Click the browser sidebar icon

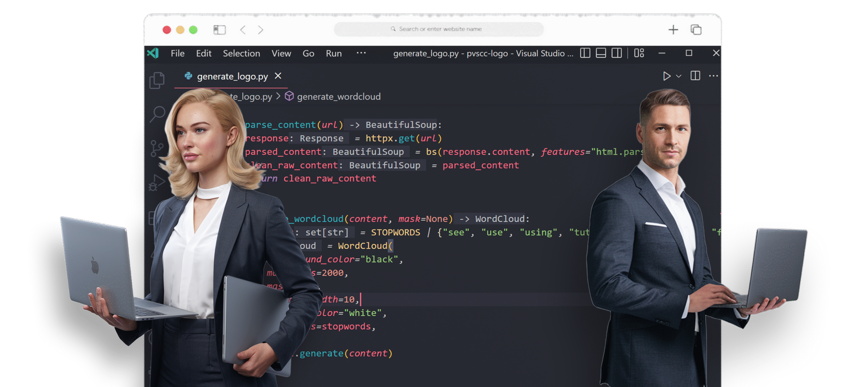tap(219, 30)
